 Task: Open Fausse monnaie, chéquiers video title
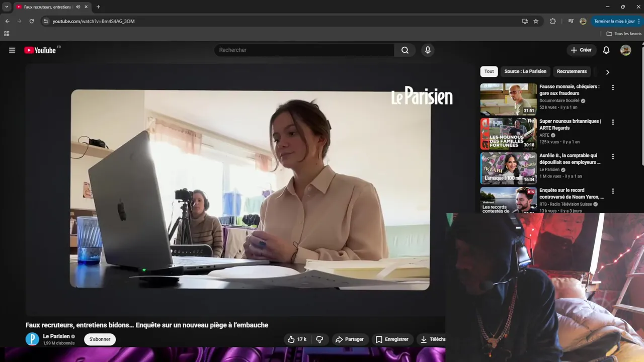coord(569,90)
